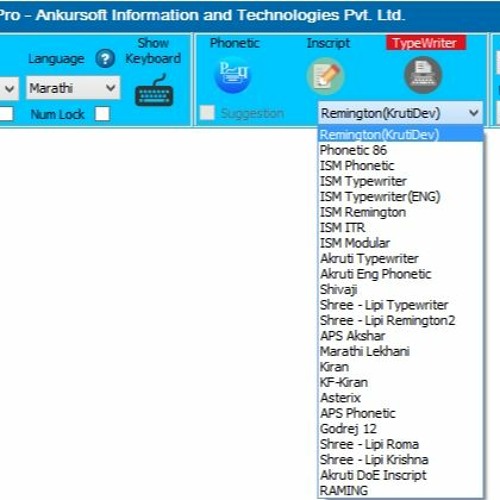Choose APS Phonetic layout
500x500 pixels.
[x=401, y=413]
